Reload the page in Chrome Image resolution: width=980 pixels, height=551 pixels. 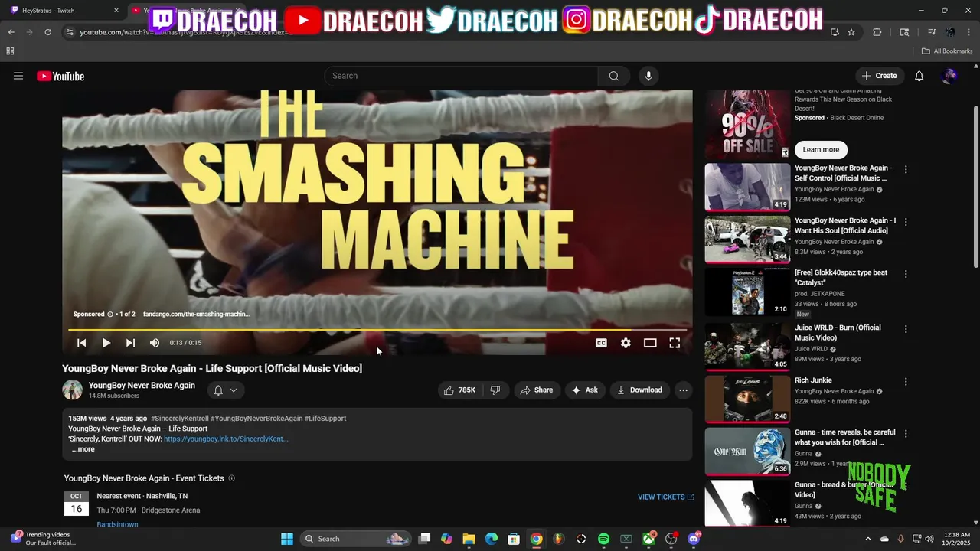pos(47,32)
